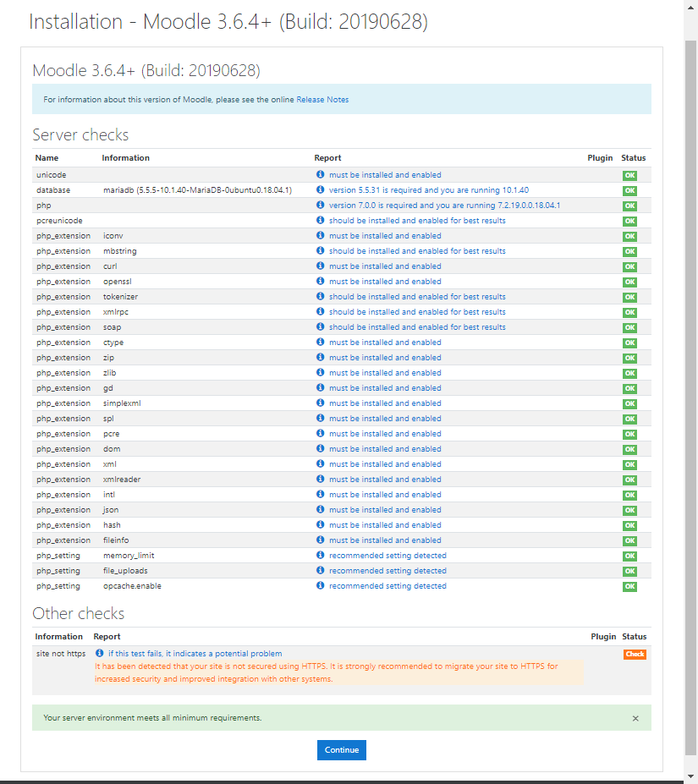Click the Continue button
Viewport: 698px width, 784px height.
(342, 750)
